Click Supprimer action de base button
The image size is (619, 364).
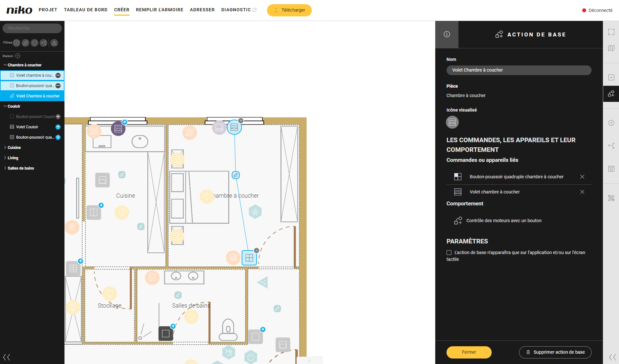(555, 352)
